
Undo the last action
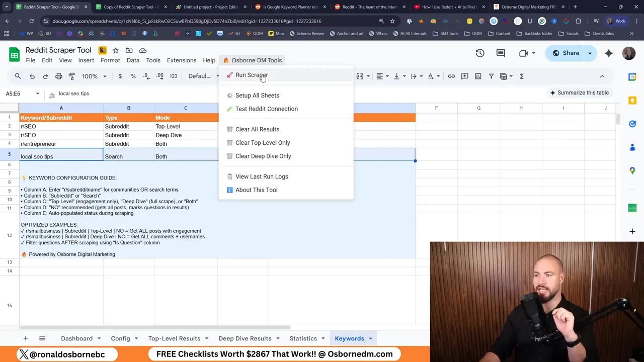coord(33,76)
